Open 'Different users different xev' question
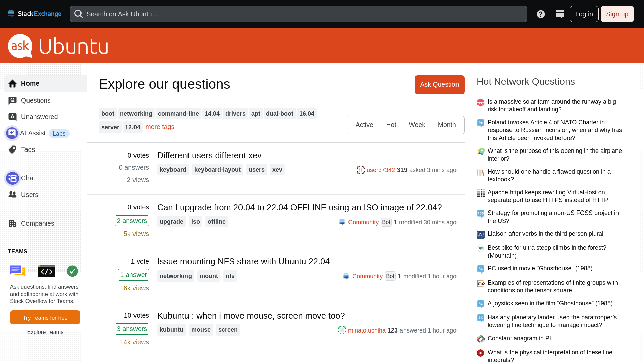This screenshot has width=644, height=362. (x=209, y=155)
